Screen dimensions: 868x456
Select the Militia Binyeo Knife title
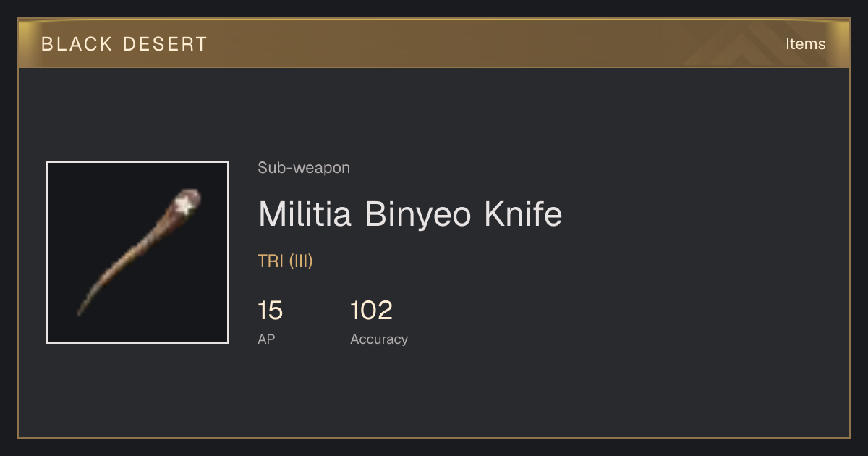pos(410,214)
